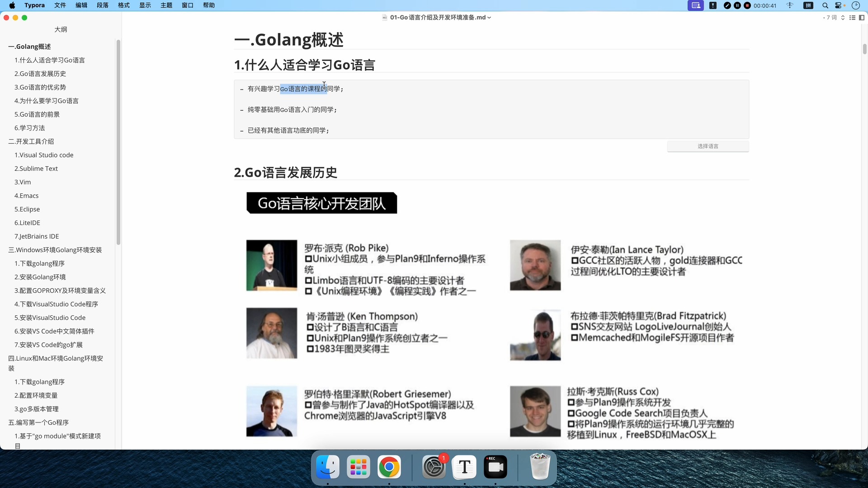The image size is (868, 488).
Task: Click the screen sharing menu bar icon
Action: pyautogui.click(x=696, y=5)
